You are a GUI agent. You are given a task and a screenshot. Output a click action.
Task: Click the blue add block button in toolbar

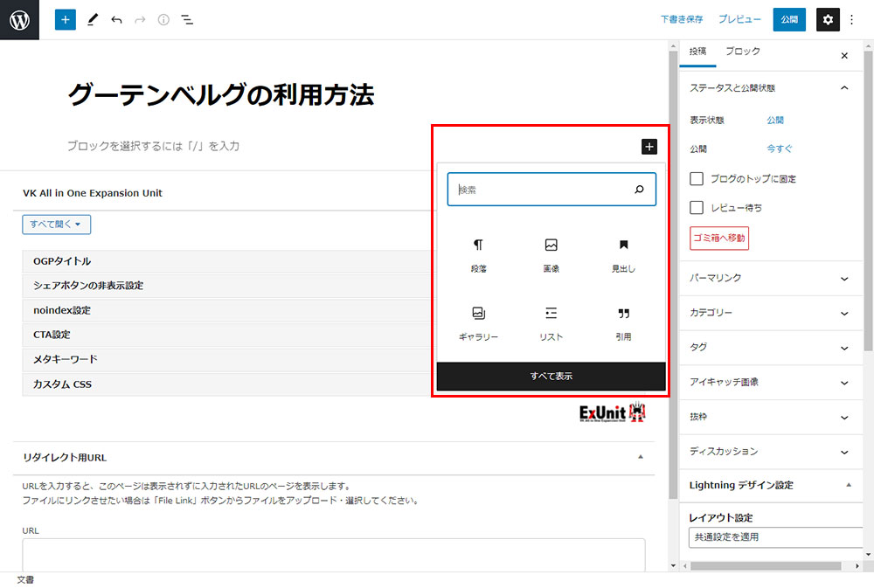pos(66,19)
